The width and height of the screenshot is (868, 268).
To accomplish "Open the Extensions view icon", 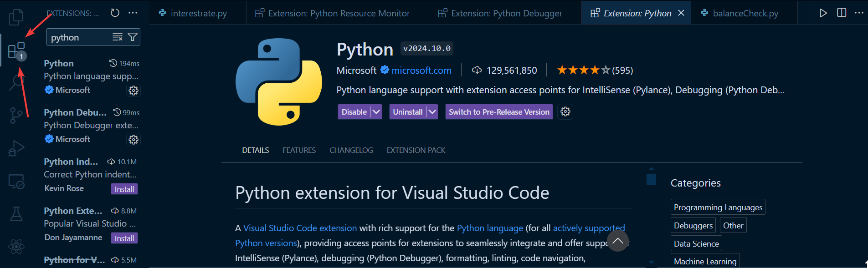I will 17,51.
